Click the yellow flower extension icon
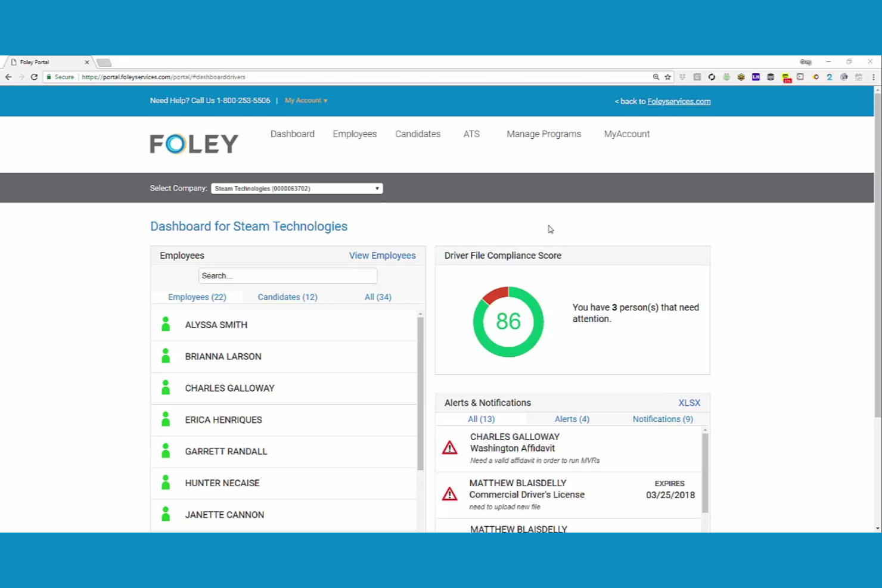 [x=741, y=77]
